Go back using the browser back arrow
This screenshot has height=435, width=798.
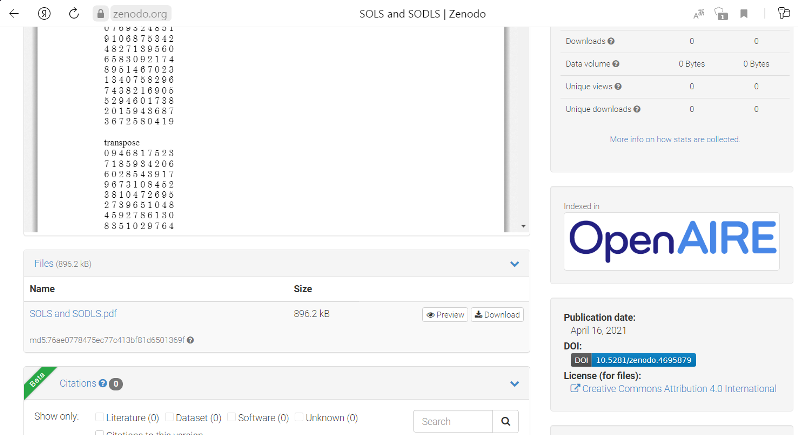(x=14, y=14)
